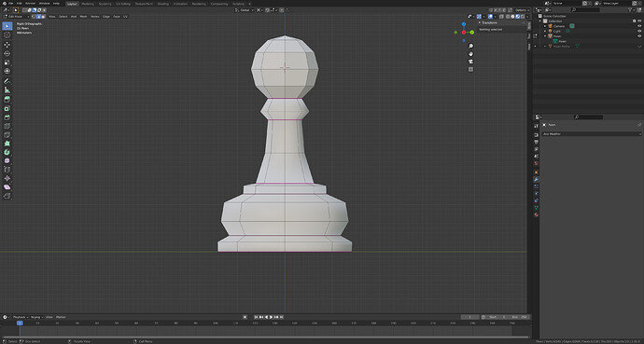Switch perspective/orthographic grid icon
Screen dimensions: 644x344
pyautogui.click(x=470, y=69)
